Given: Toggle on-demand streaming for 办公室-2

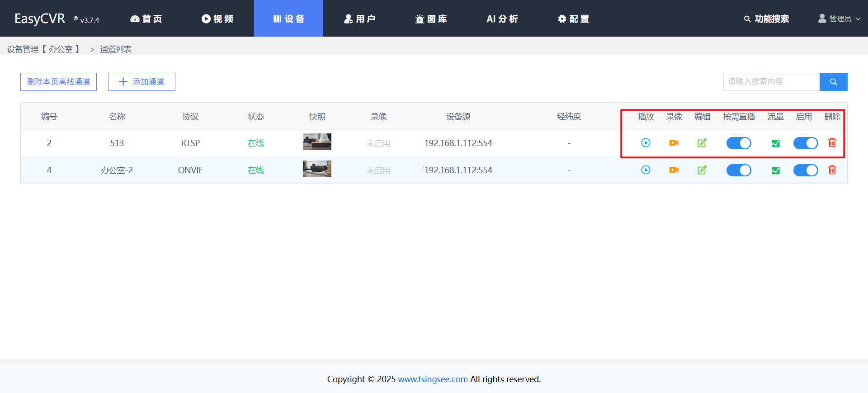Looking at the screenshot, I should pos(738,170).
